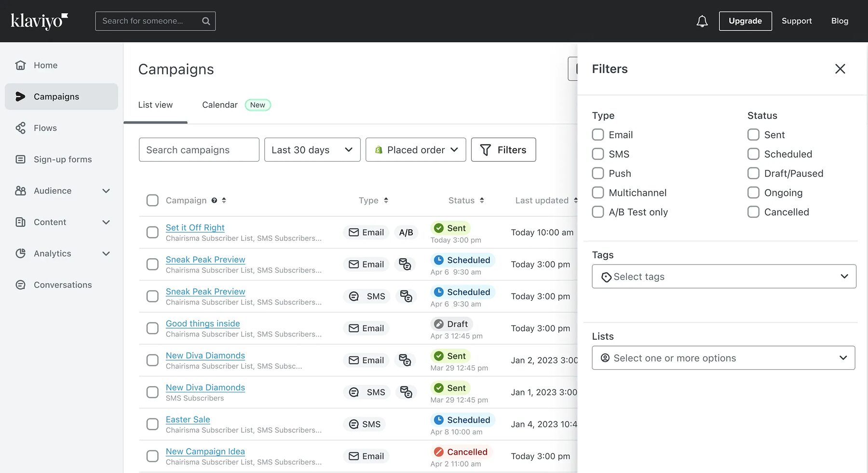Select the List view tab
Viewport: 868px width, 473px height.
(155, 105)
